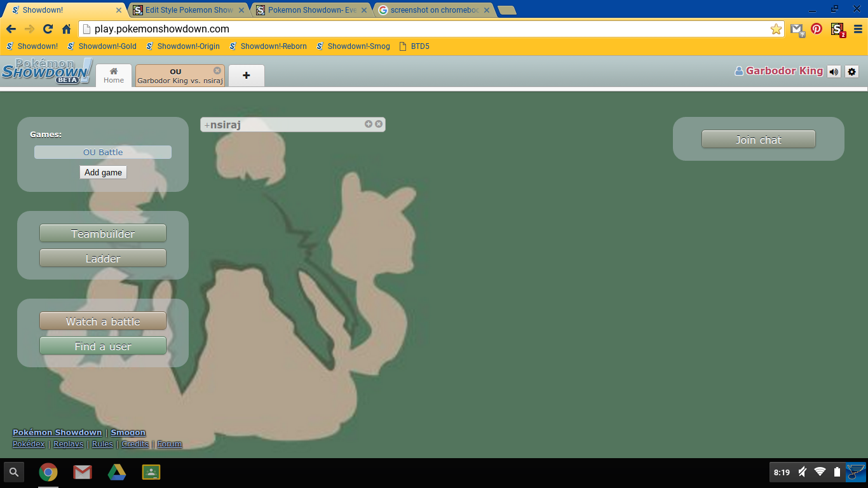Close the Showdown! browser tab
The image size is (868, 488).
click(119, 10)
